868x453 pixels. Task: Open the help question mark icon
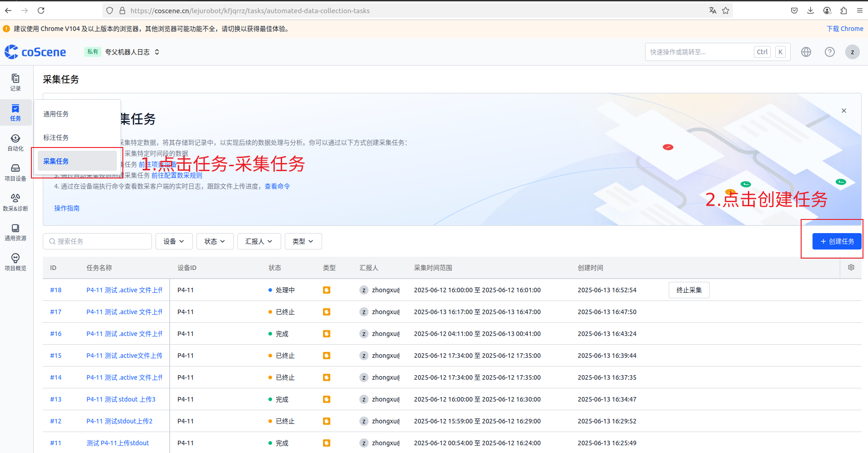(x=830, y=52)
